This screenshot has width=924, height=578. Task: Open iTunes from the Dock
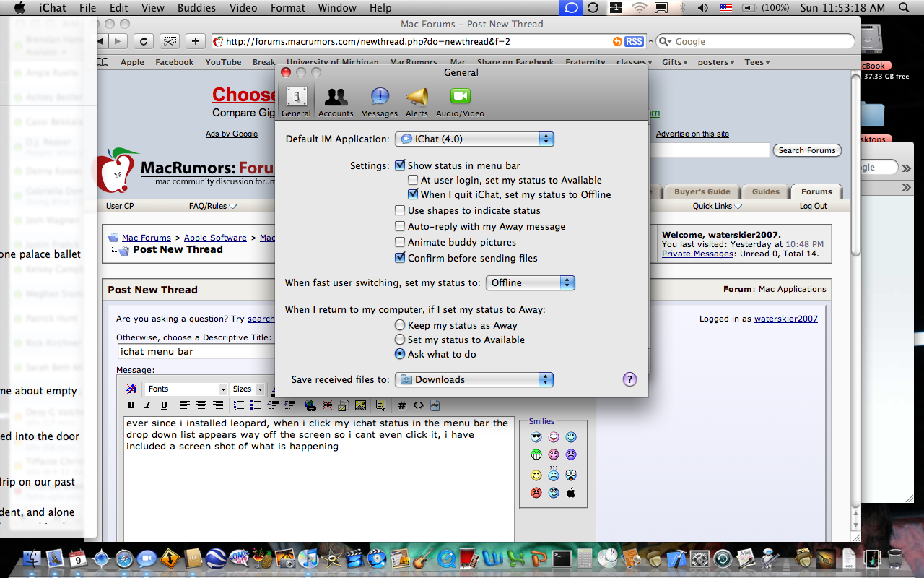308,558
